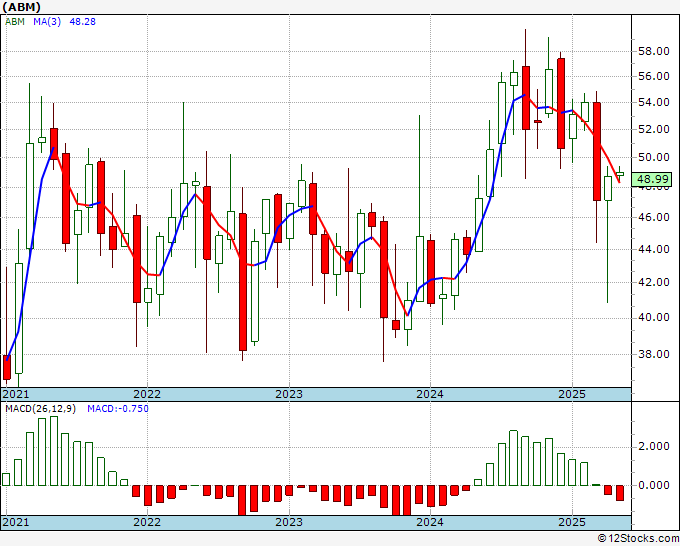The width and height of the screenshot is (680, 546).
Task: Click 2022 on the price chart timeline
Action: coord(147,394)
